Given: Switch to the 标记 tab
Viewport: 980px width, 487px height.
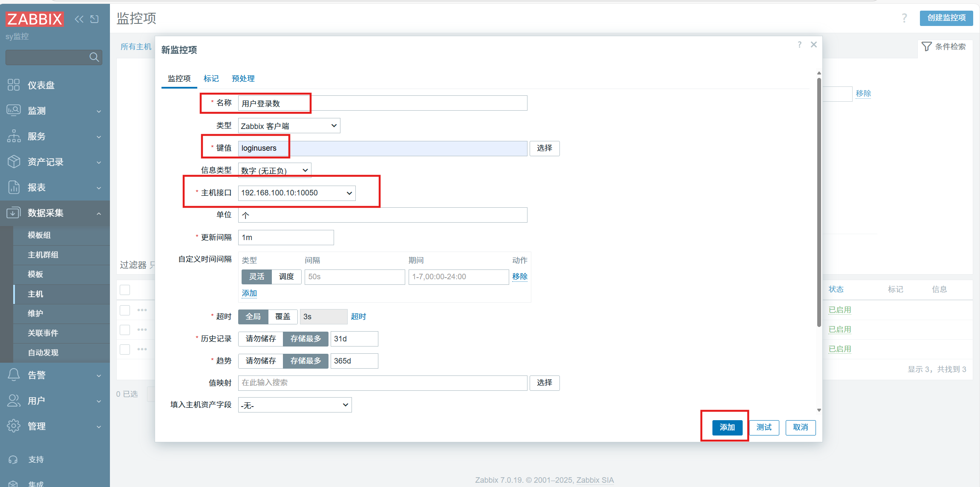Looking at the screenshot, I should coord(211,78).
